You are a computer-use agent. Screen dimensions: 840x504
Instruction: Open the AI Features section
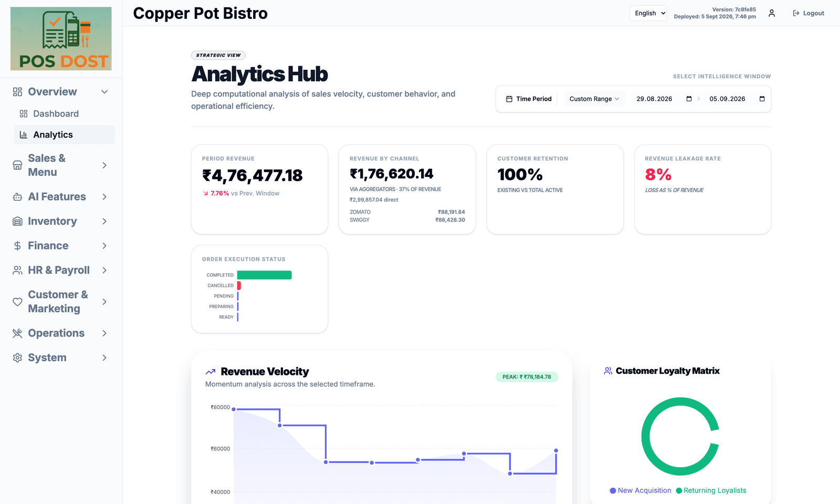tap(61, 197)
